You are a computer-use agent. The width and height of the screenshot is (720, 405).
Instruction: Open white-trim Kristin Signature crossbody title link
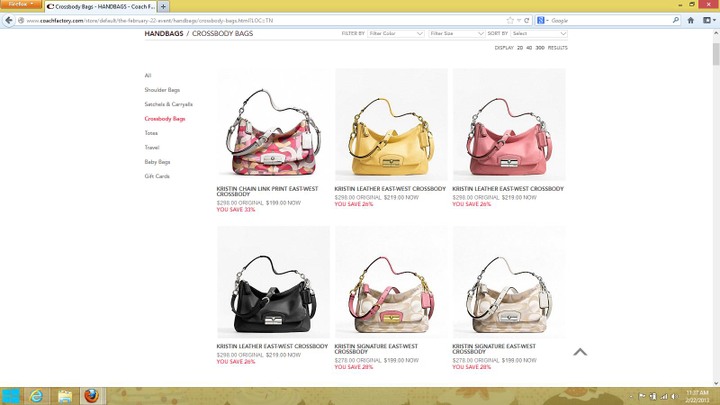494,349
